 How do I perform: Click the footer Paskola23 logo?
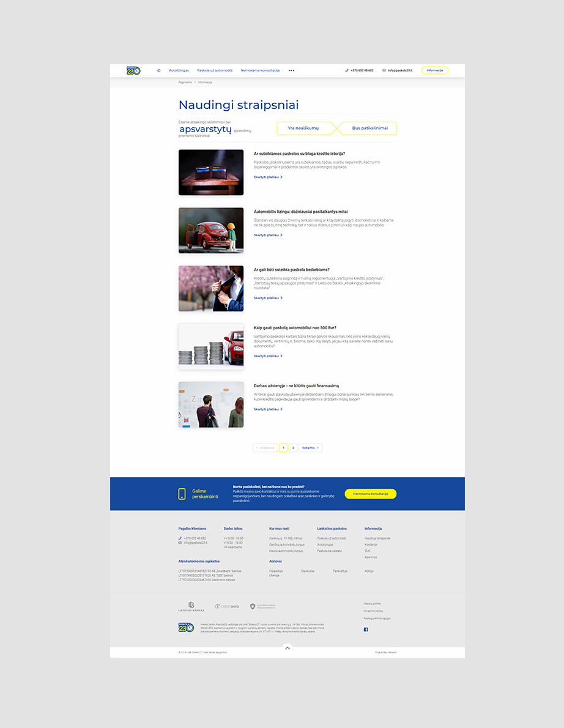click(186, 628)
